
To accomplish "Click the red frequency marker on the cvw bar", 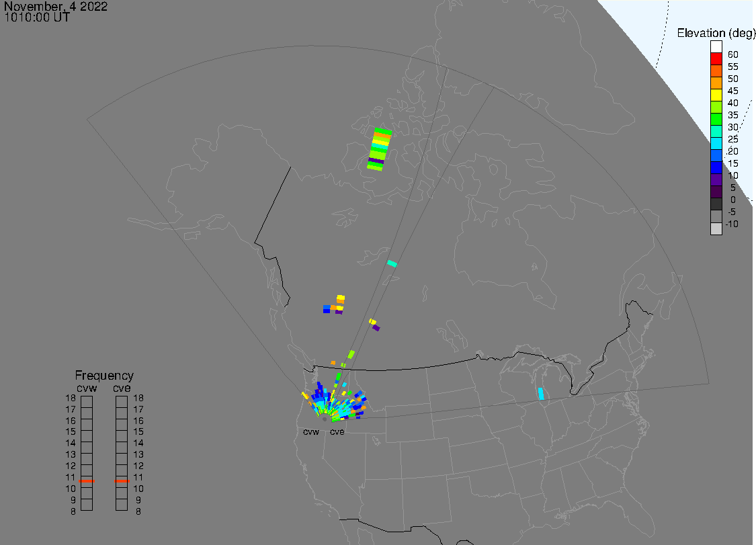I will tap(87, 481).
